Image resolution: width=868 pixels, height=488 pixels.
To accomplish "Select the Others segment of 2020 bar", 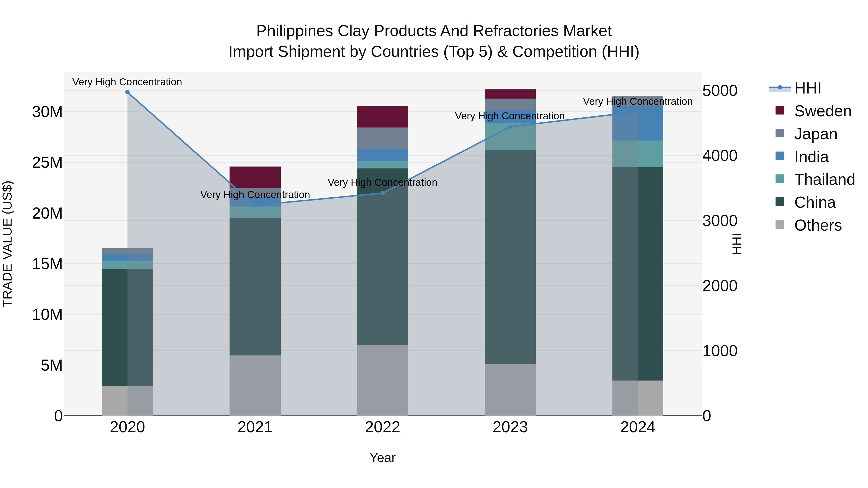I will coord(127,401).
